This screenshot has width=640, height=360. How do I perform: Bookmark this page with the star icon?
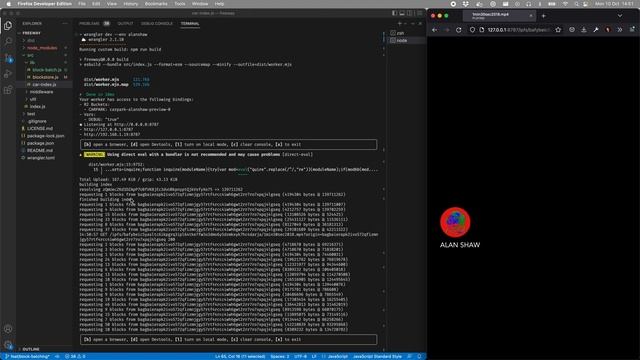point(558,30)
